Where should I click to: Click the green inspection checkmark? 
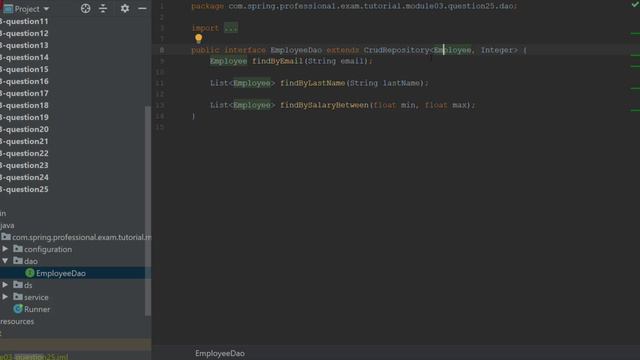[635, 4]
